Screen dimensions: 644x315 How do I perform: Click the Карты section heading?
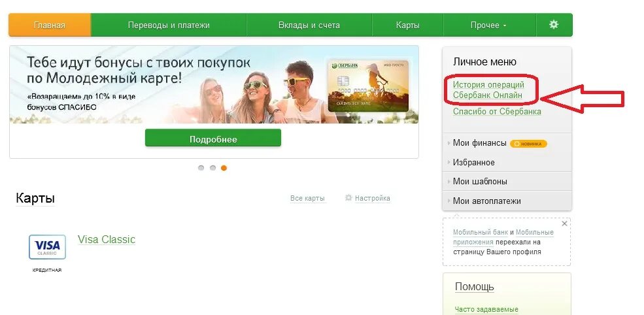[35, 199]
